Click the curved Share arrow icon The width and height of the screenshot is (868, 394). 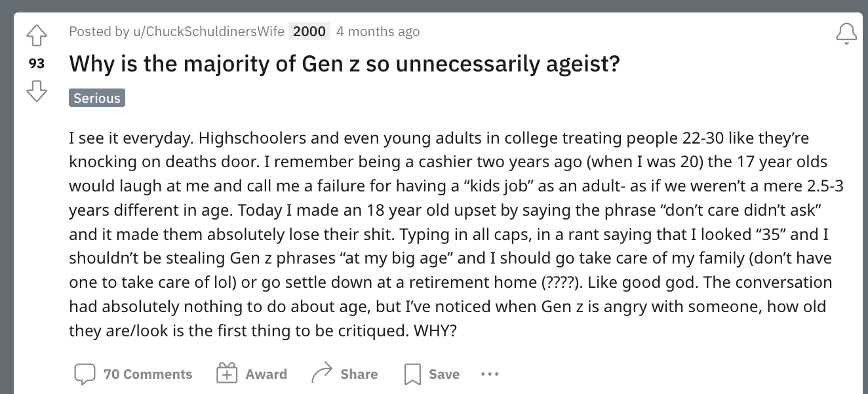(x=321, y=374)
